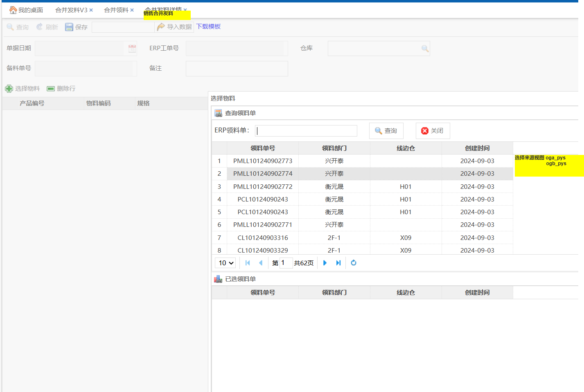Screen dimensions: 584x392
Task: Click the 查询 toolbar magnifier button
Action: click(18, 27)
